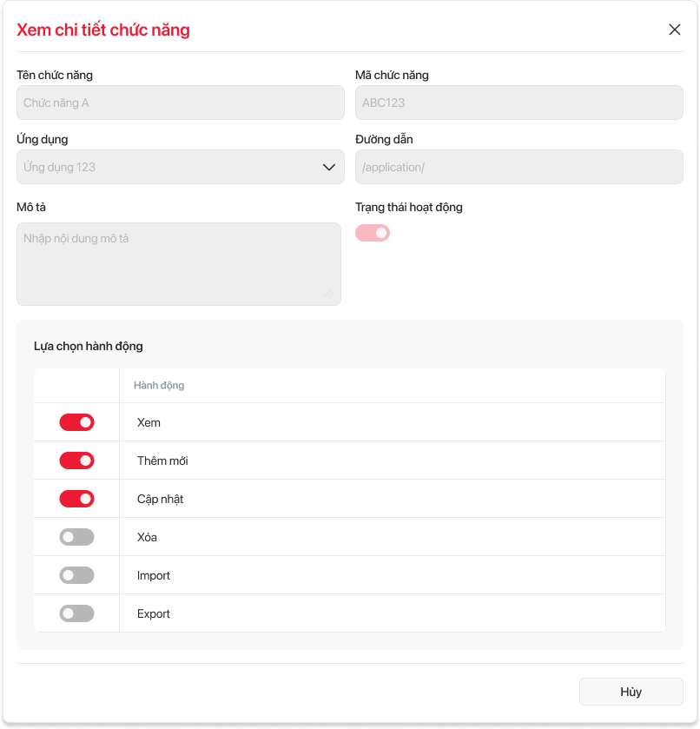The width and height of the screenshot is (700, 729).
Task: Click the Hành động column header
Action: 159,385
